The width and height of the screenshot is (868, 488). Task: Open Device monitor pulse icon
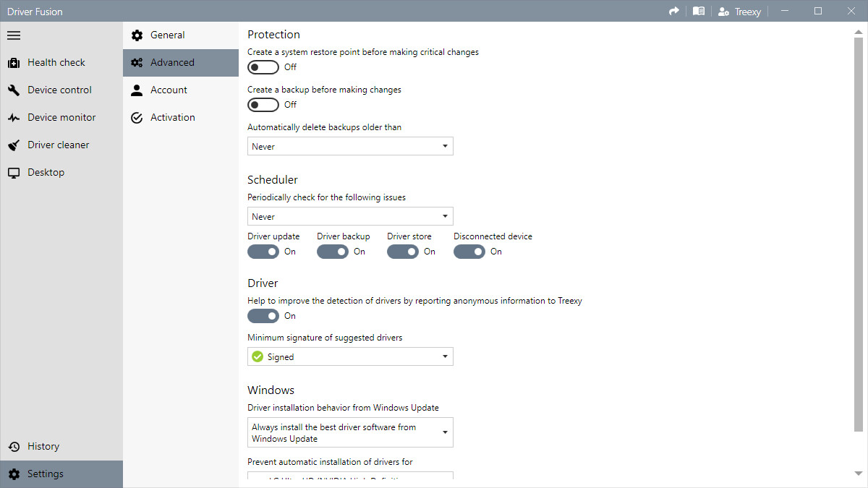[14, 118]
